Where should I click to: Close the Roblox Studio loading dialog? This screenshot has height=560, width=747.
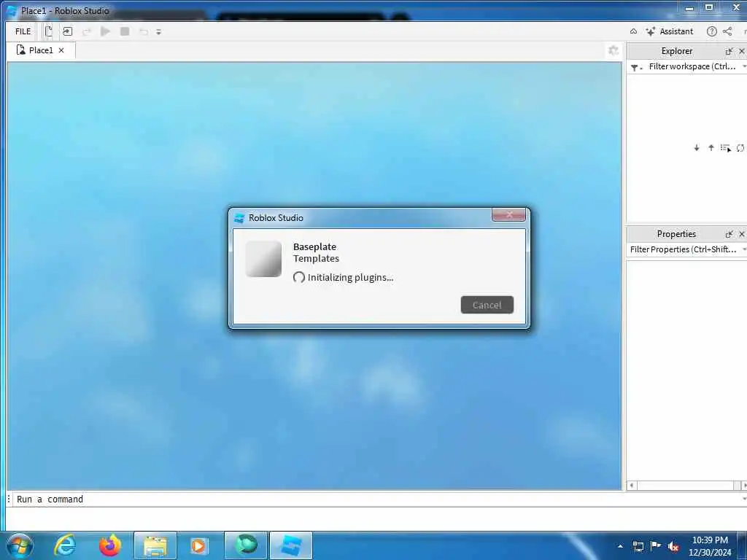[x=508, y=215]
